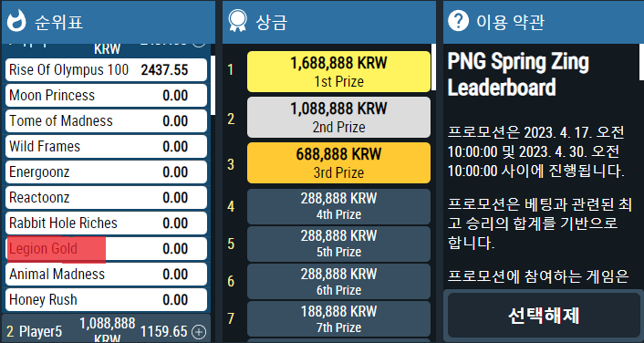Select the 1,088,888 KRW 2nd Prize card

click(x=338, y=117)
